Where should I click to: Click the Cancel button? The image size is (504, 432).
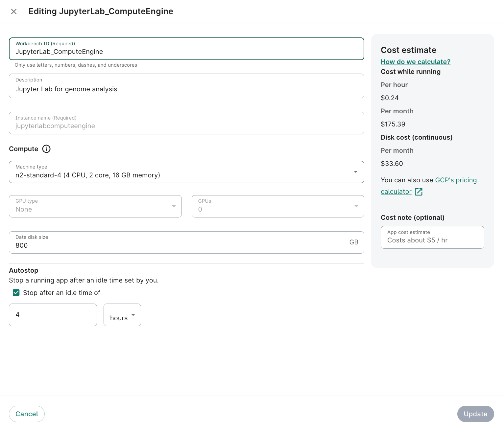[27, 414]
